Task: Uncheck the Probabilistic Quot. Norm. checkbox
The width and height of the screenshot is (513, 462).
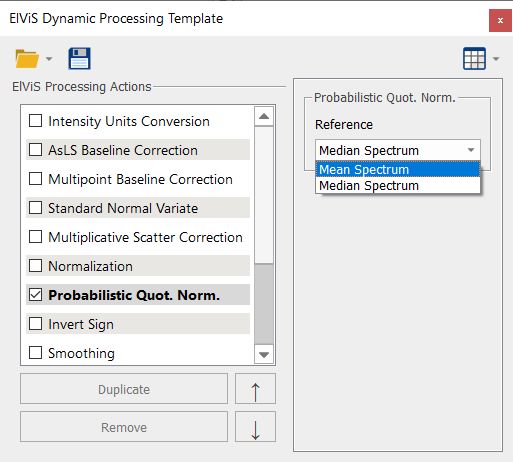Action: [35, 295]
